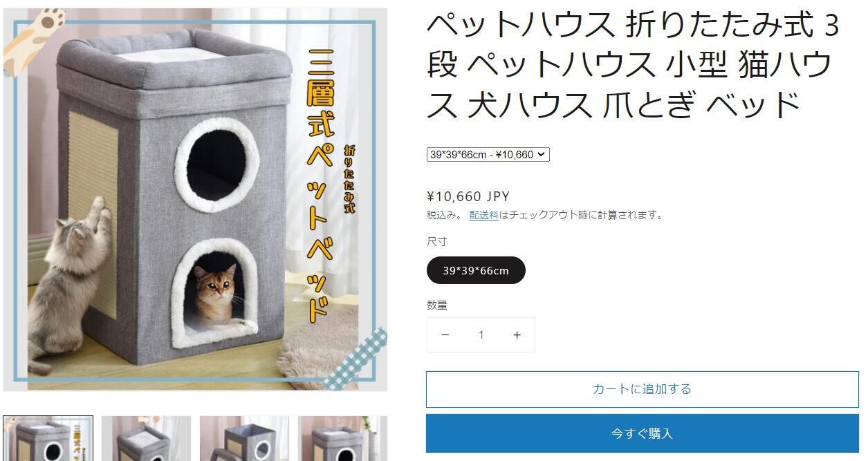Click the main pet house product image
This screenshot has height=461, width=868.
click(195, 200)
